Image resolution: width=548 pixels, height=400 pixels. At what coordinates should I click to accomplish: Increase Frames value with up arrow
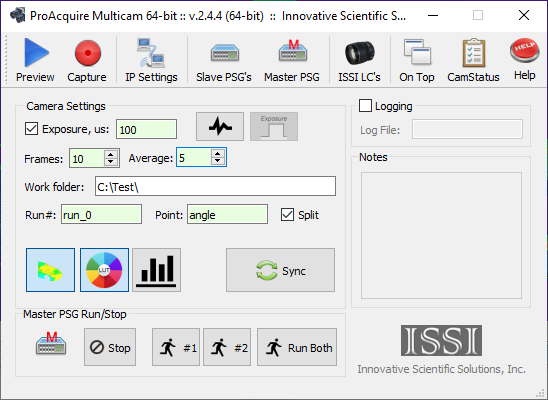[111, 154]
